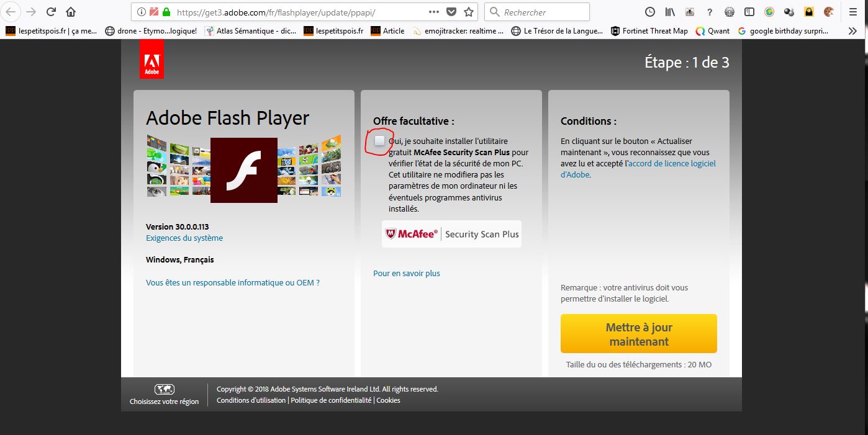Click the Flash Player logo image

coord(244,170)
